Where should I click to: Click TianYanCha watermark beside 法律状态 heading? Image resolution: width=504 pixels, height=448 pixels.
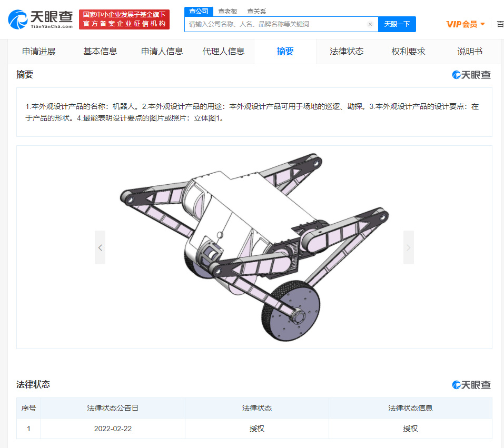click(x=471, y=385)
